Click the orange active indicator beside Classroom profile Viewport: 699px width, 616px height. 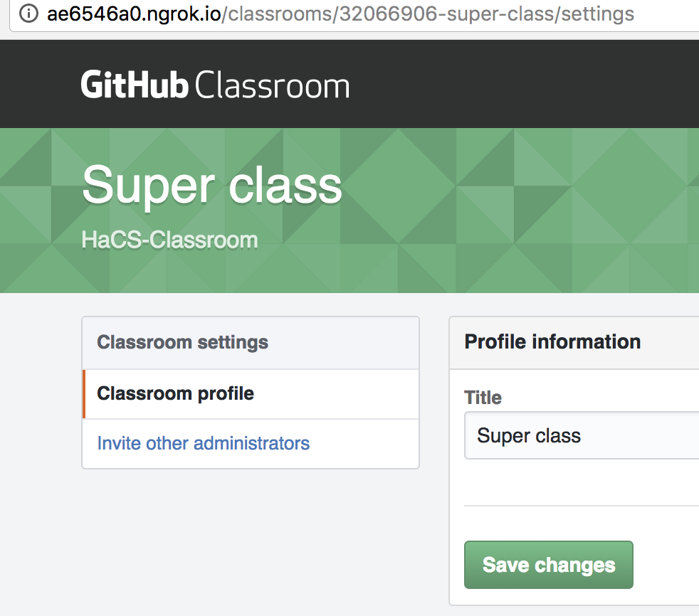pos(84,393)
